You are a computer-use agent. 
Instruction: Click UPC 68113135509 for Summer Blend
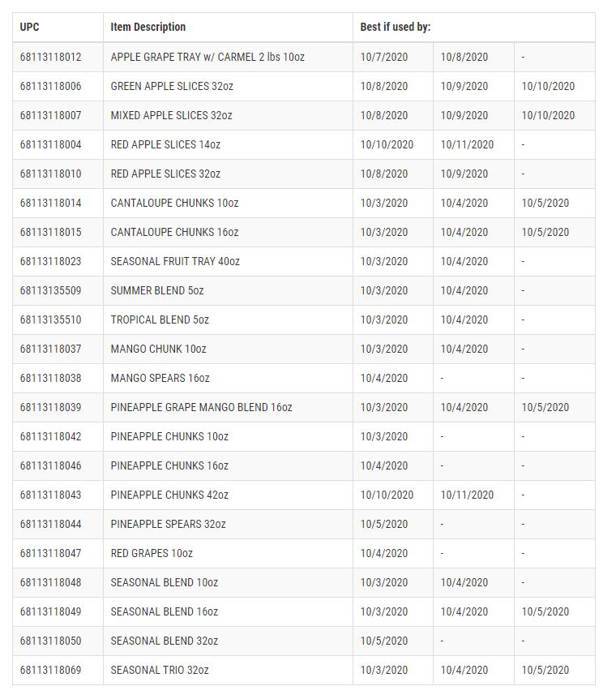(x=51, y=290)
